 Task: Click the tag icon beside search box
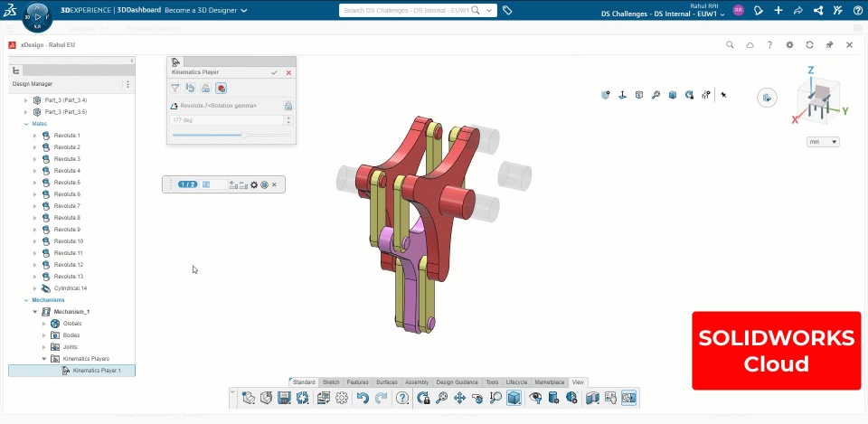(507, 10)
